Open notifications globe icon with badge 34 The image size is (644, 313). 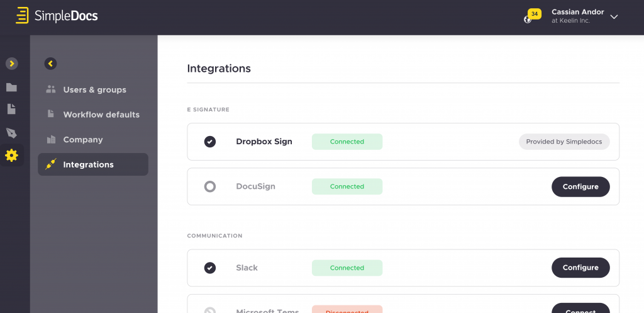(528, 19)
